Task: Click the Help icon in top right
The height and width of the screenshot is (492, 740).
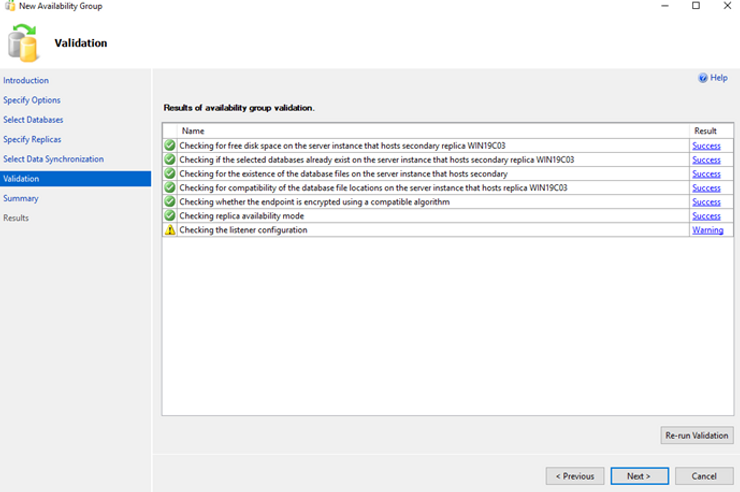Action: point(703,78)
